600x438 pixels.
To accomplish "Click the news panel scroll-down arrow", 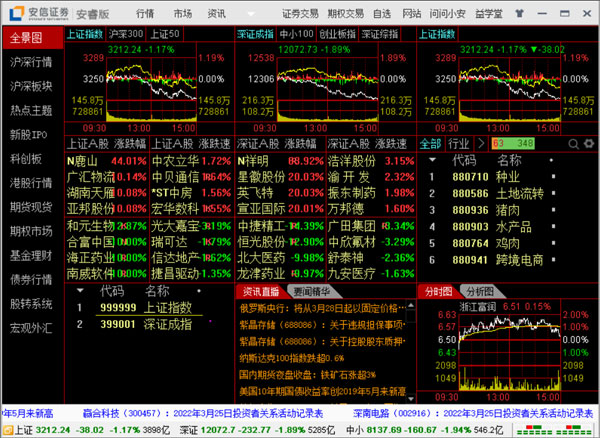I will click(x=411, y=399).
